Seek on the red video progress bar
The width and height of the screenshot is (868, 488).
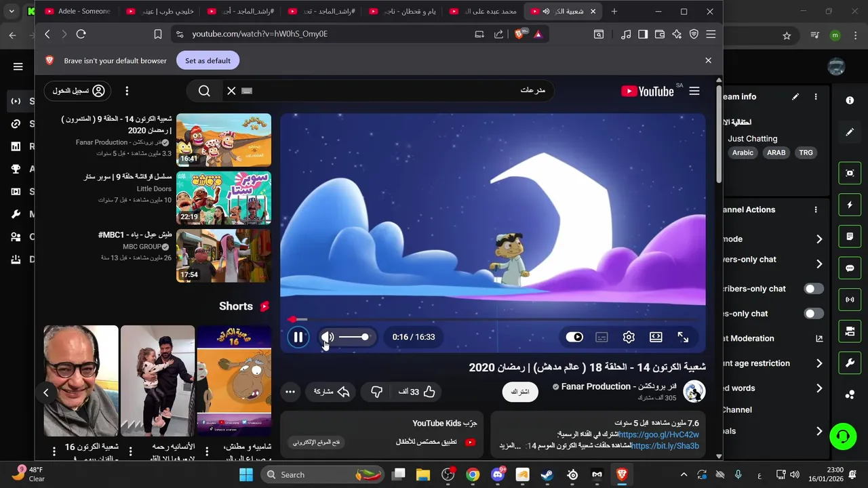493,319
